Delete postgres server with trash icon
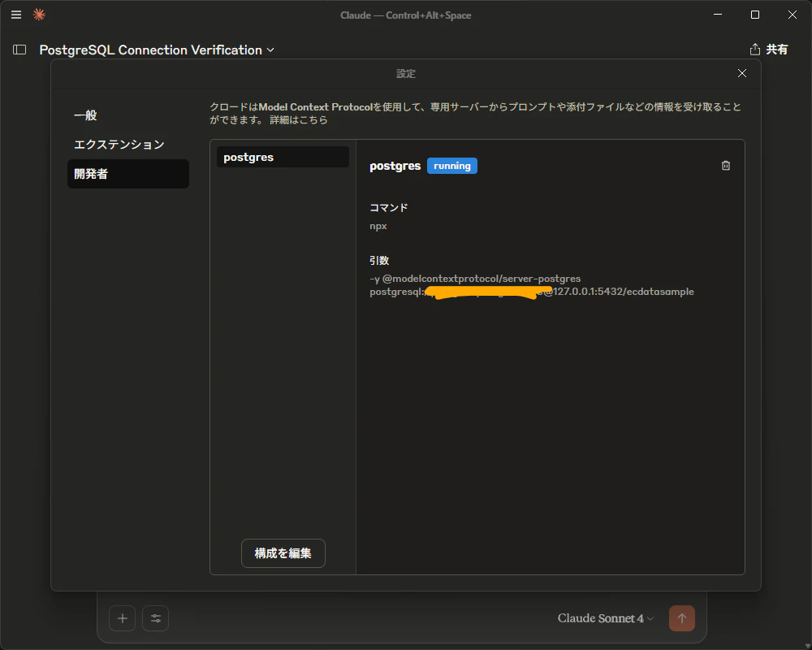812x650 pixels. point(725,166)
